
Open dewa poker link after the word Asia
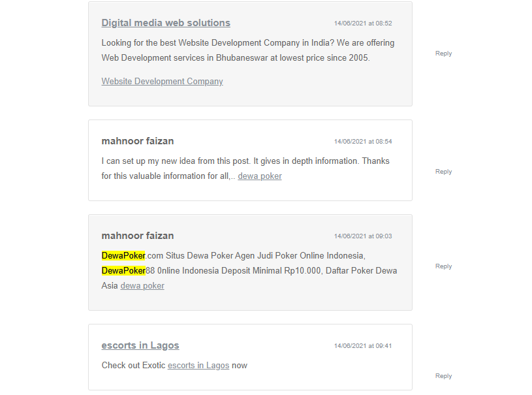click(x=142, y=286)
